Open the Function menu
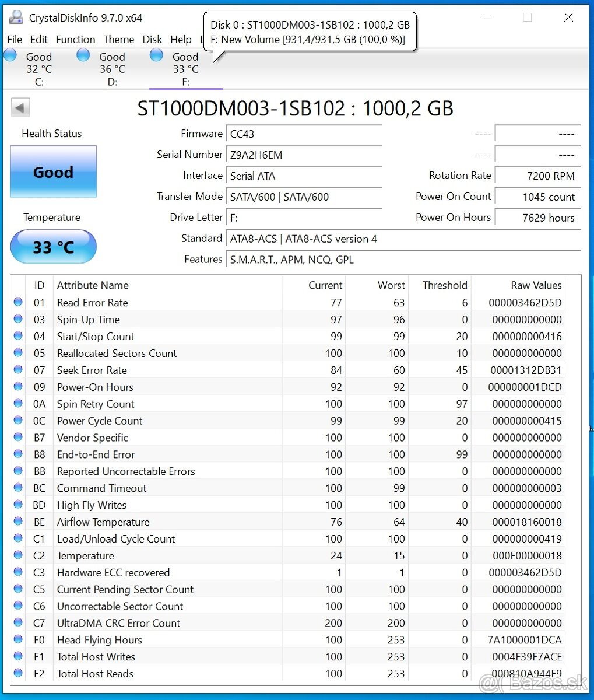594x700 pixels. coord(75,39)
